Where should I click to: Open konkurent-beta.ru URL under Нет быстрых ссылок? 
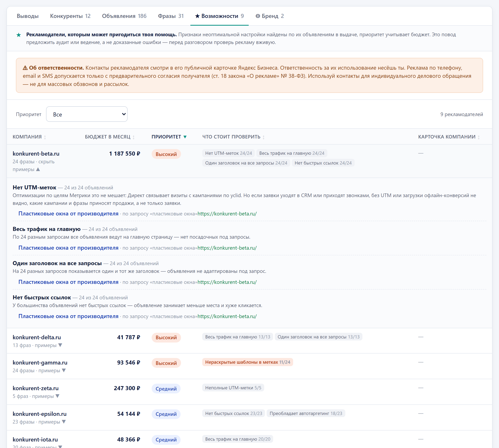(227, 316)
